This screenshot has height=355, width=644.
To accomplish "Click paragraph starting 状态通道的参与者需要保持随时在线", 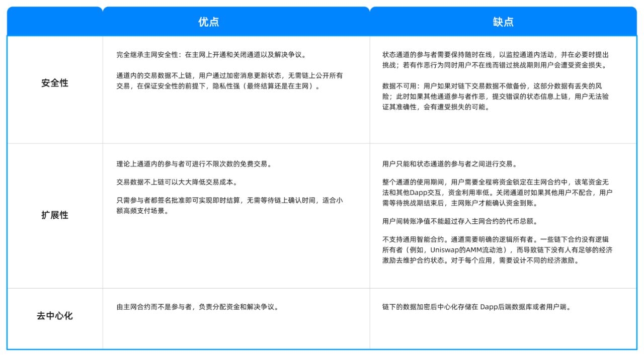I will [x=496, y=60].
